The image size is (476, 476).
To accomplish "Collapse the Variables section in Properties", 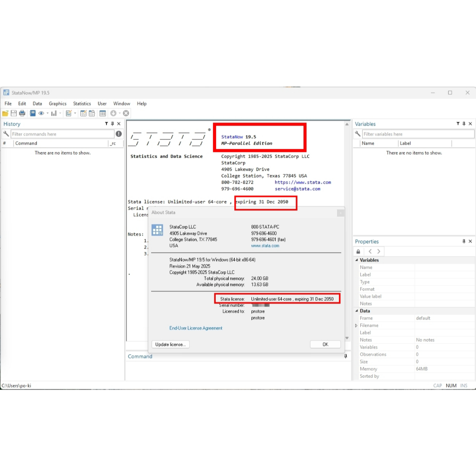I will point(357,260).
